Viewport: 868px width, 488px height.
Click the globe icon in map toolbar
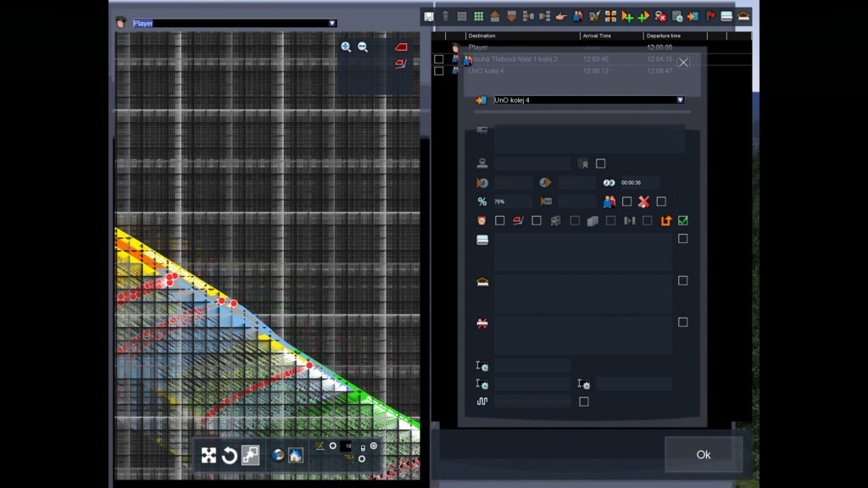click(x=278, y=455)
